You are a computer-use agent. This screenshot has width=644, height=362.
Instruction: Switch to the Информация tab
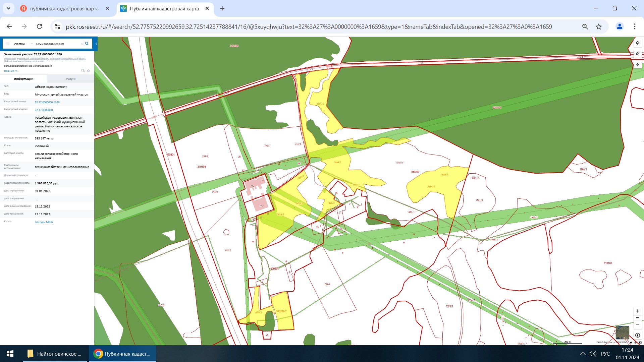(23, 79)
